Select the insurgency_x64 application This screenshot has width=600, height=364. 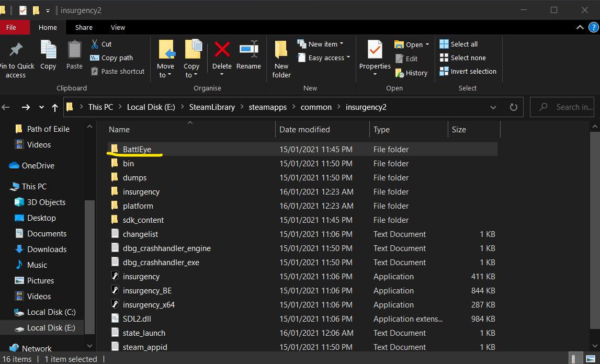[x=149, y=305]
